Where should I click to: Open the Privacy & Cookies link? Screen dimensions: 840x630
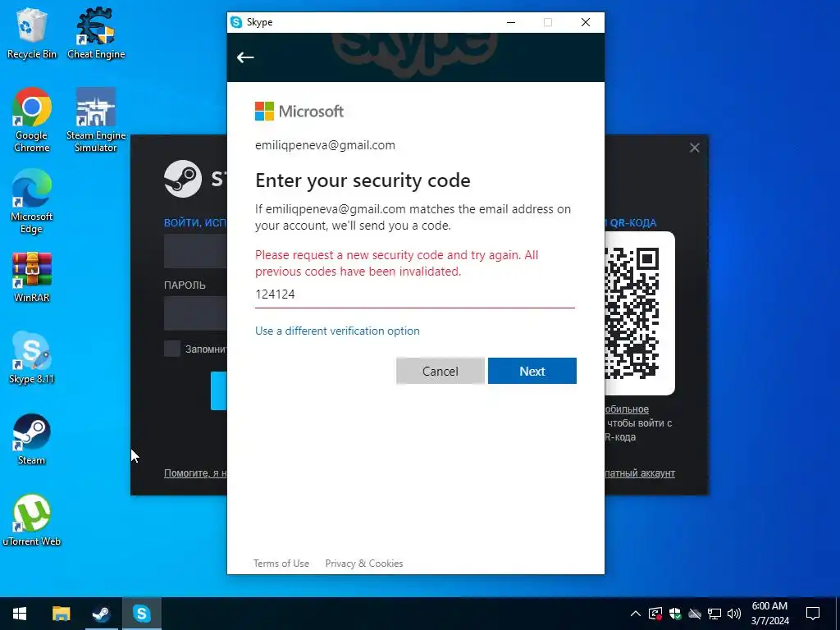tap(364, 564)
